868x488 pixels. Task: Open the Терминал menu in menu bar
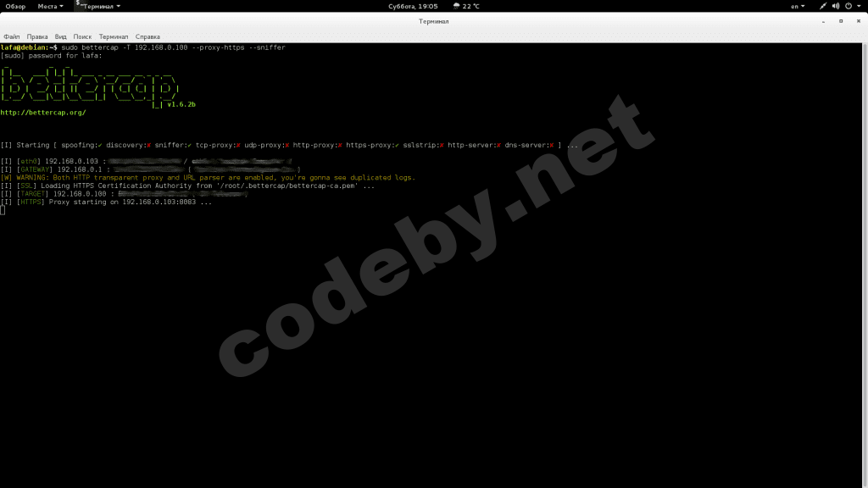tap(114, 36)
